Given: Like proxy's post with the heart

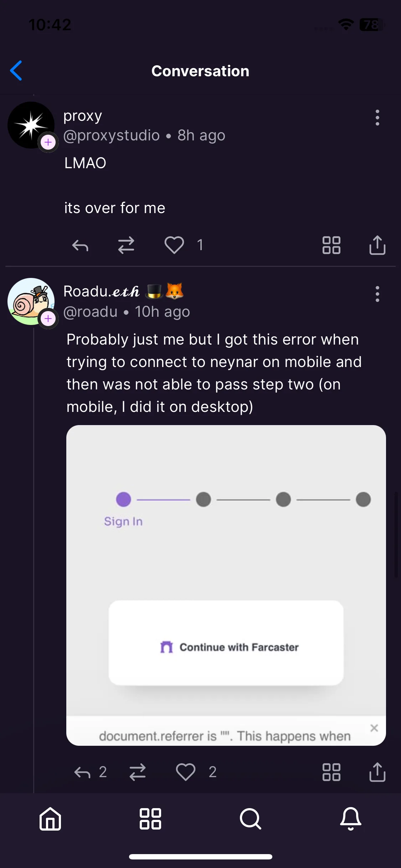Looking at the screenshot, I should click(x=174, y=245).
